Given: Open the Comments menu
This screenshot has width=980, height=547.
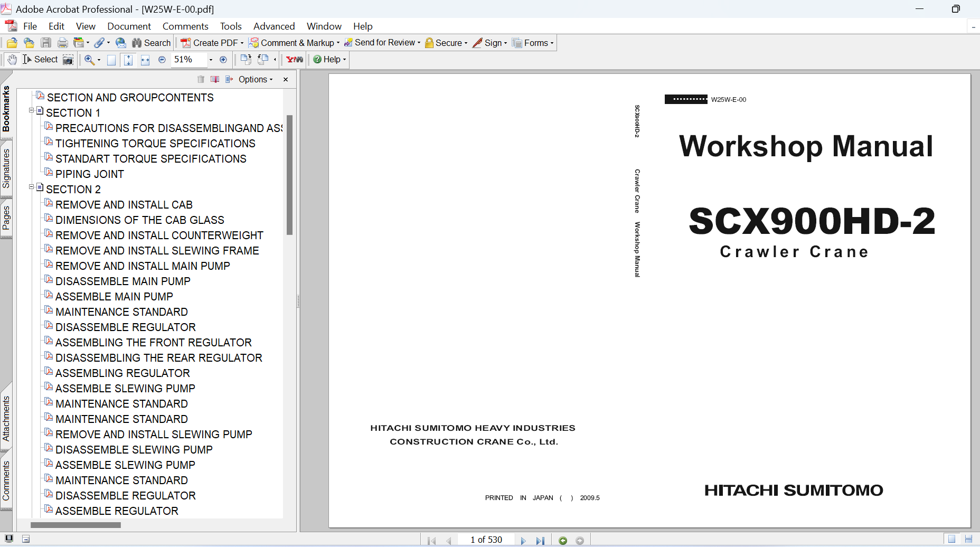Looking at the screenshot, I should 185,26.
